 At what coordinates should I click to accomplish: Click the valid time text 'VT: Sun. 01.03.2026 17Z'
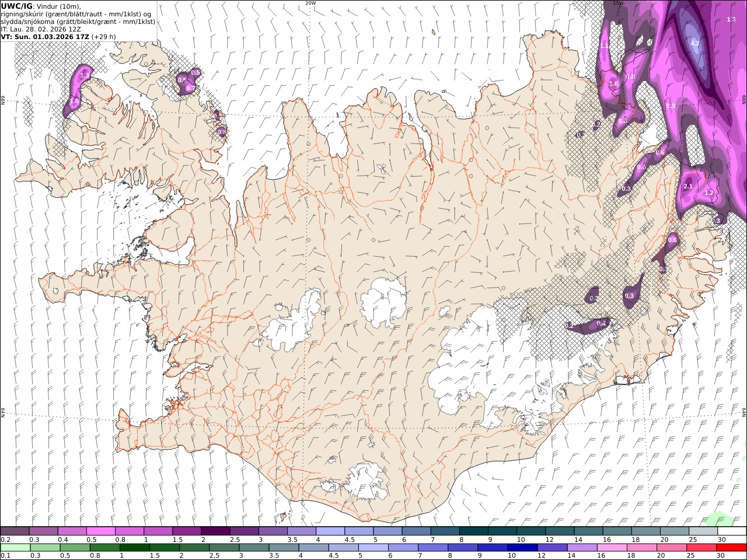pyautogui.click(x=45, y=37)
